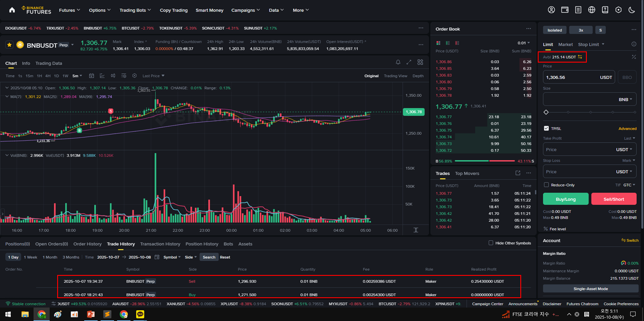Open the order type info icon

tap(634, 44)
